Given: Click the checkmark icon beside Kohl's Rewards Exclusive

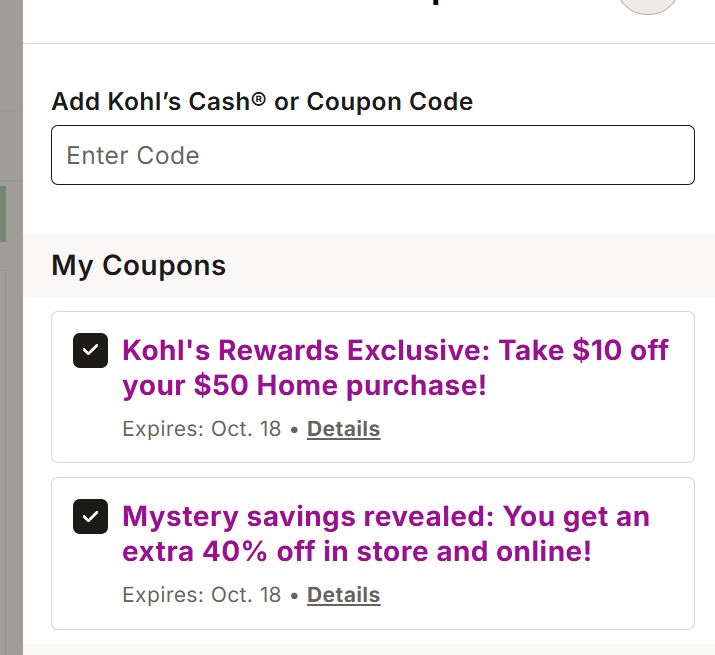Looking at the screenshot, I should 90,350.
